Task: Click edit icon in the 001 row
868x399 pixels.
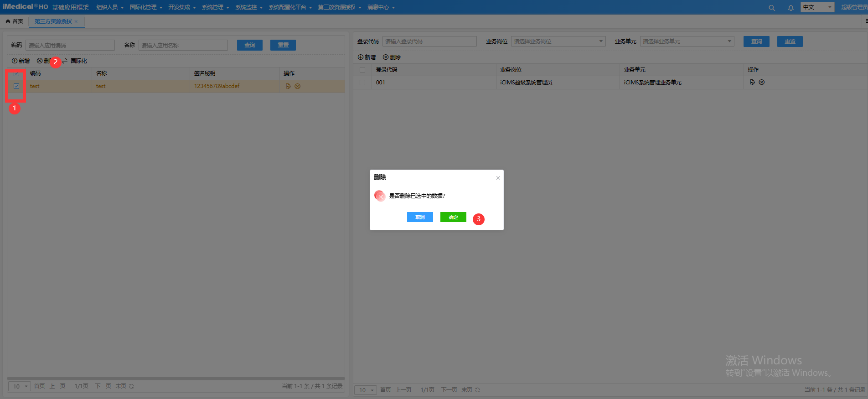Action: (752, 82)
